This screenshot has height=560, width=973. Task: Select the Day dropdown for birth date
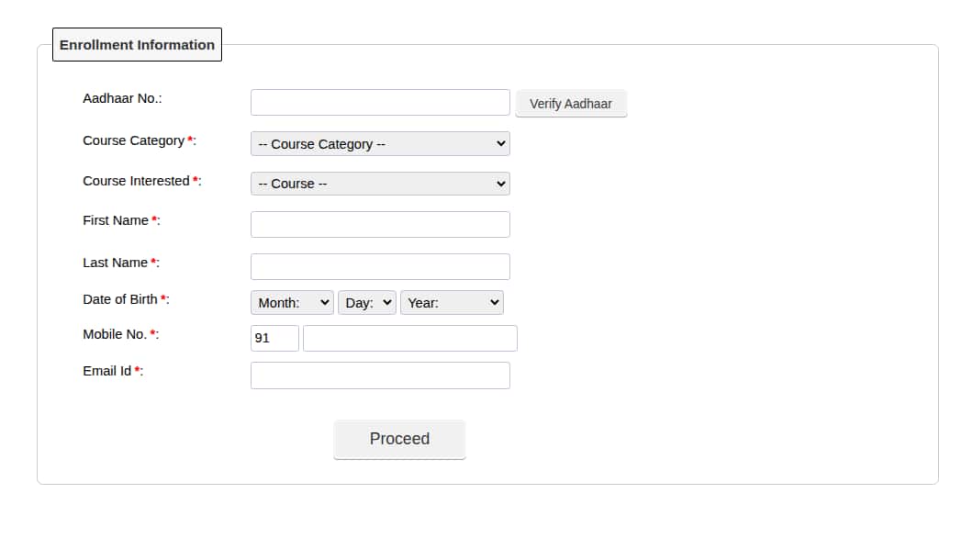(367, 303)
